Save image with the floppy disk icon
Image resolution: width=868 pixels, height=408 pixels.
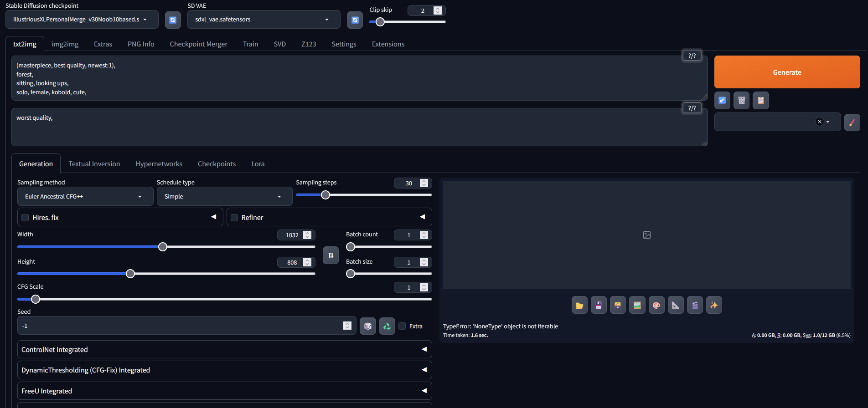599,305
